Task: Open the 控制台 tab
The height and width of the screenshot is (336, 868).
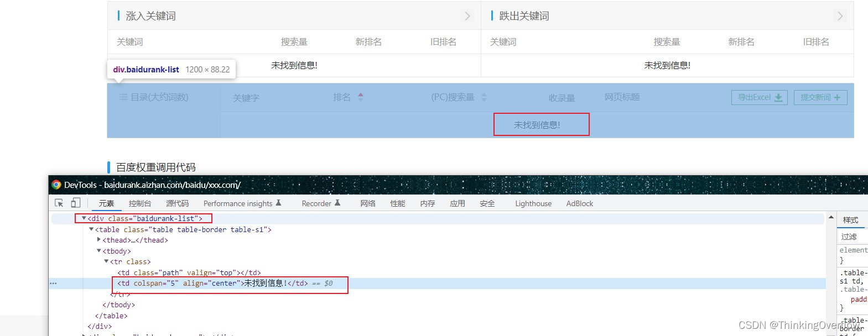Action: (x=140, y=203)
